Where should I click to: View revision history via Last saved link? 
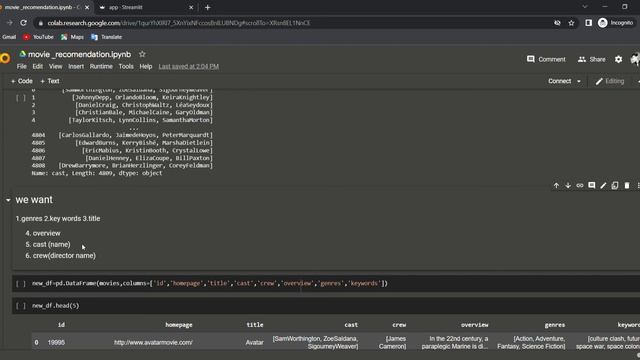pos(189,67)
